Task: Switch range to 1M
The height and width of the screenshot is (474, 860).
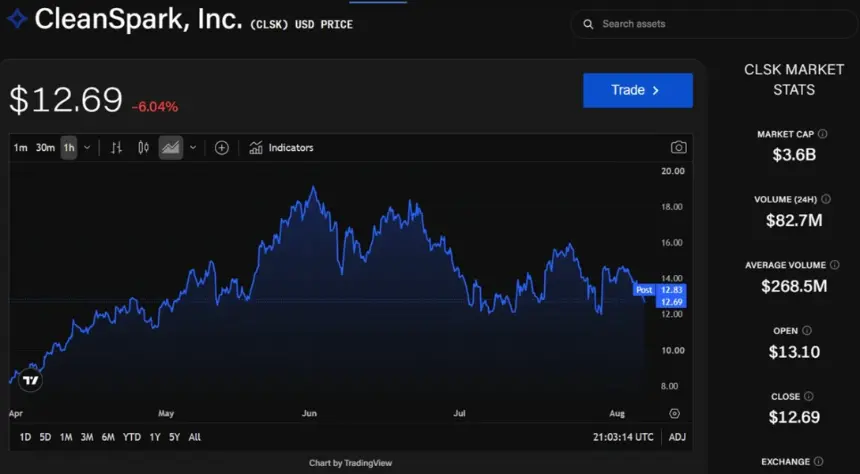Action: [x=66, y=437]
